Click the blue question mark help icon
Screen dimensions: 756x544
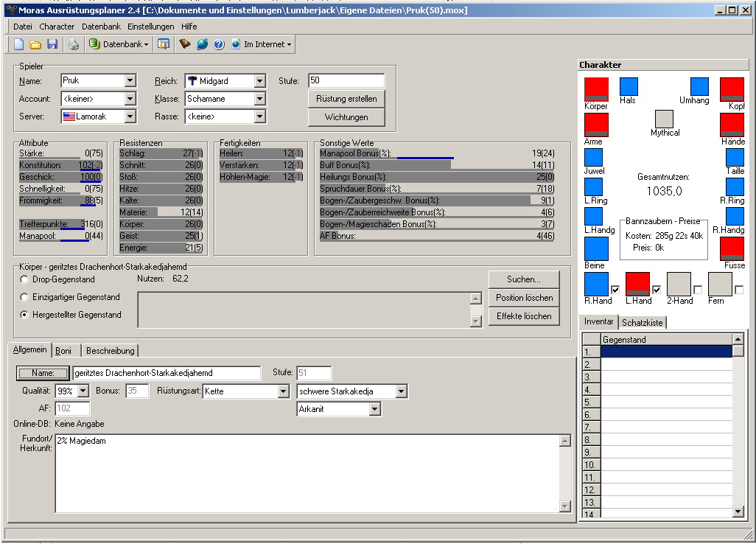(x=219, y=44)
